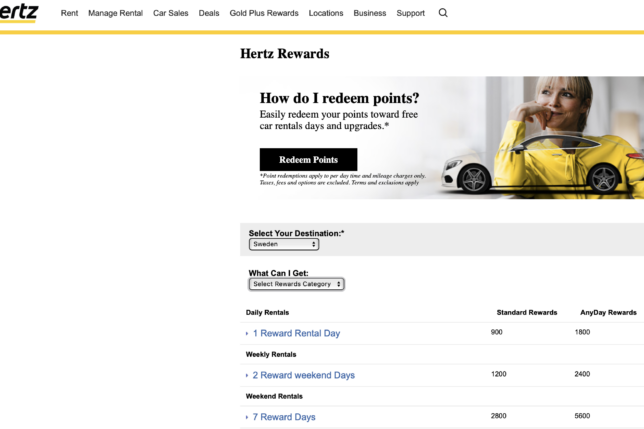Click the 2800 standard points value
Viewport: 644px width, 429px height.
coord(499,416)
